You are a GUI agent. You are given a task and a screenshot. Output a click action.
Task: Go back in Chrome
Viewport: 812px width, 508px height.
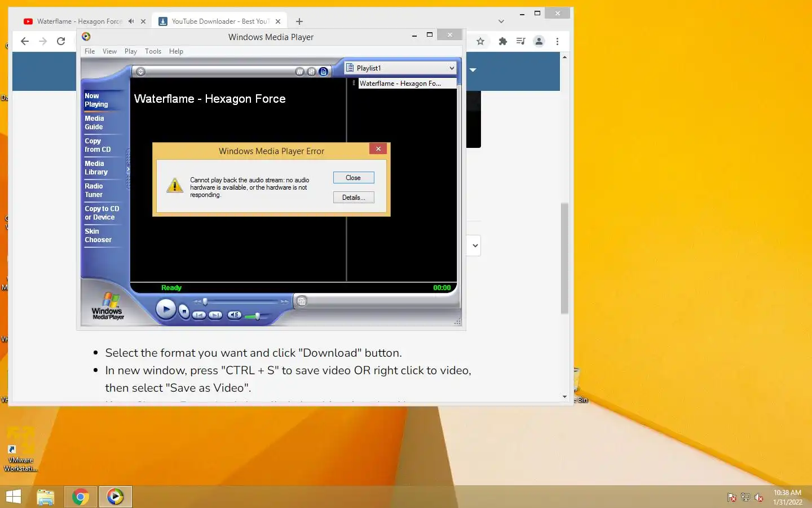tap(24, 41)
